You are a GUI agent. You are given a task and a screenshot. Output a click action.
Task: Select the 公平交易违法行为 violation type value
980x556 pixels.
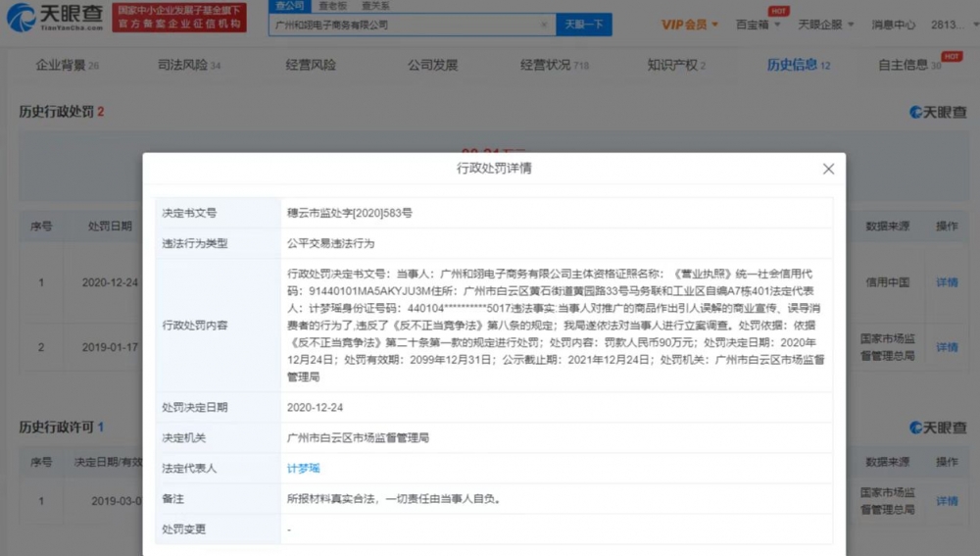point(330,244)
